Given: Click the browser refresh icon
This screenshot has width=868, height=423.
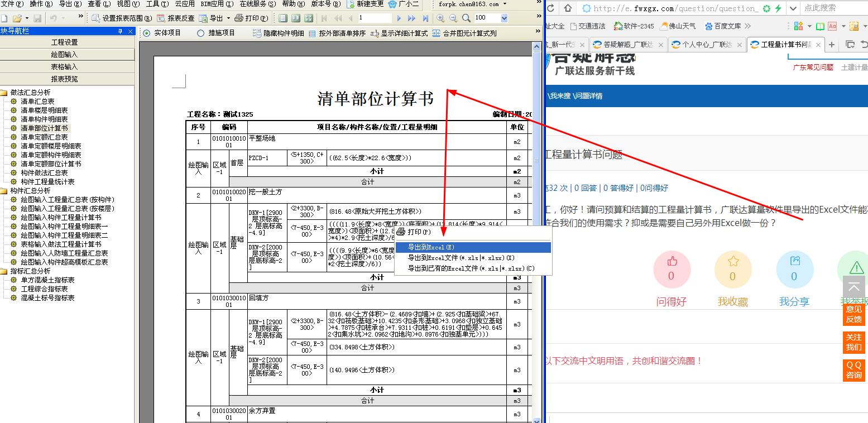Looking at the screenshot, I should pyautogui.click(x=552, y=8).
